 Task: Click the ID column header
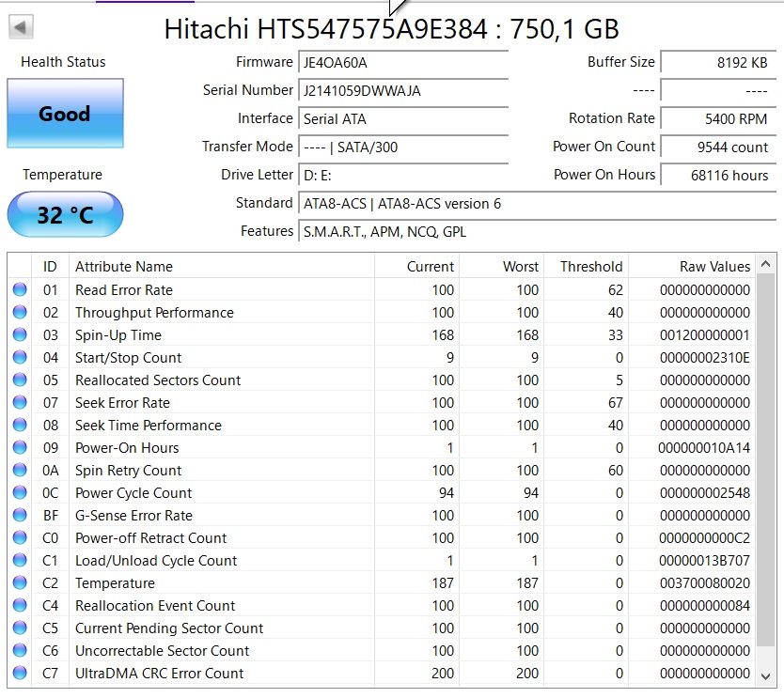pos(50,266)
